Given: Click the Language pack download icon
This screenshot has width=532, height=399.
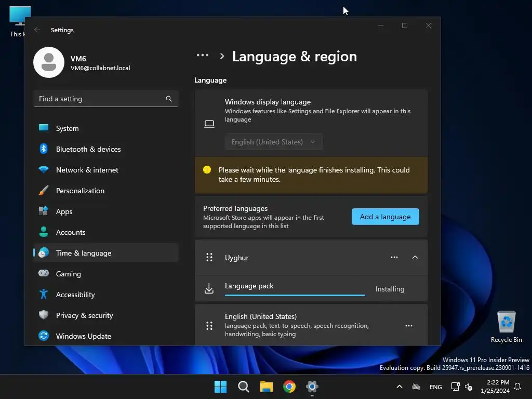Looking at the screenshot, I should click(x=209, y=288).
